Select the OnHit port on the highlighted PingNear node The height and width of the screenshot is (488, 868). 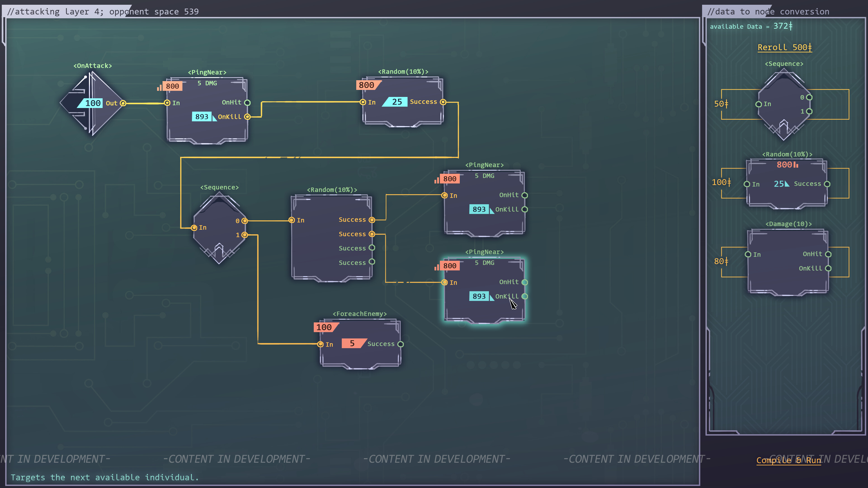pyautogui.click(x=525, y=282)
